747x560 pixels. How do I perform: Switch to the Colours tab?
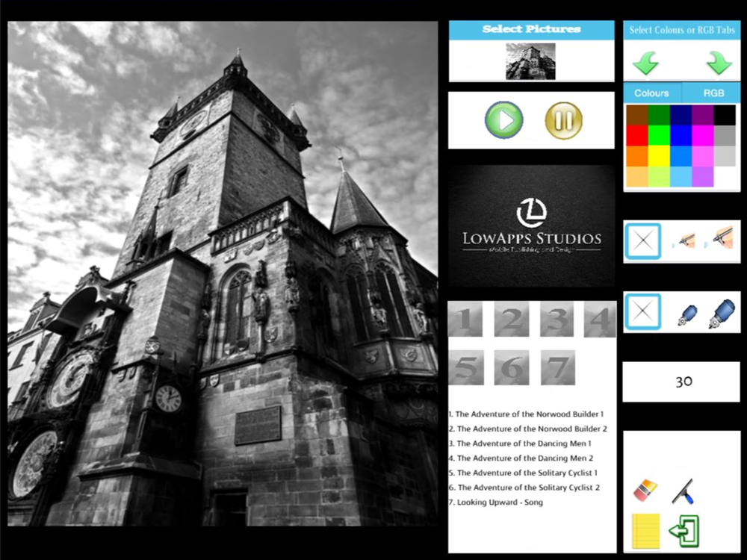click(651, 93)
